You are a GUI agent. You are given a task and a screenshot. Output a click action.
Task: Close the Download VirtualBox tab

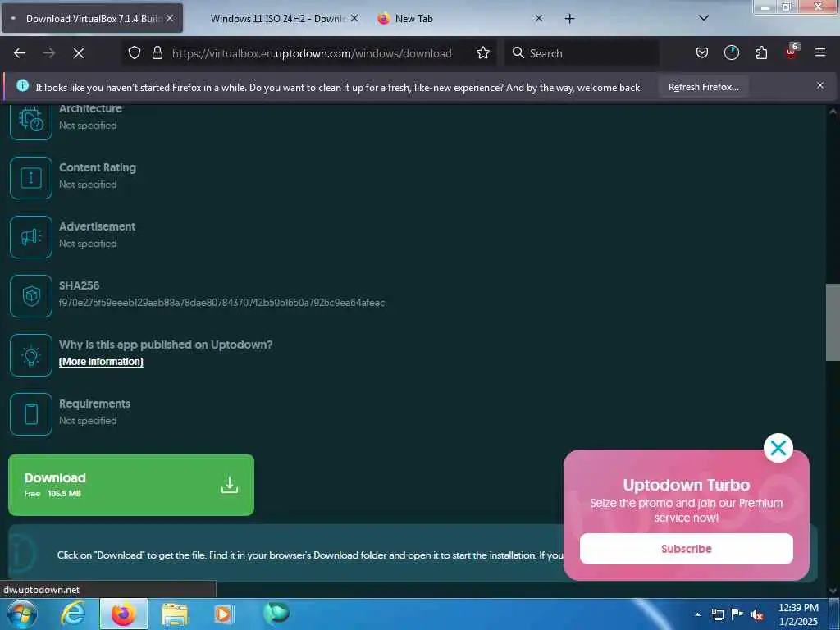(x=170, y=18)
